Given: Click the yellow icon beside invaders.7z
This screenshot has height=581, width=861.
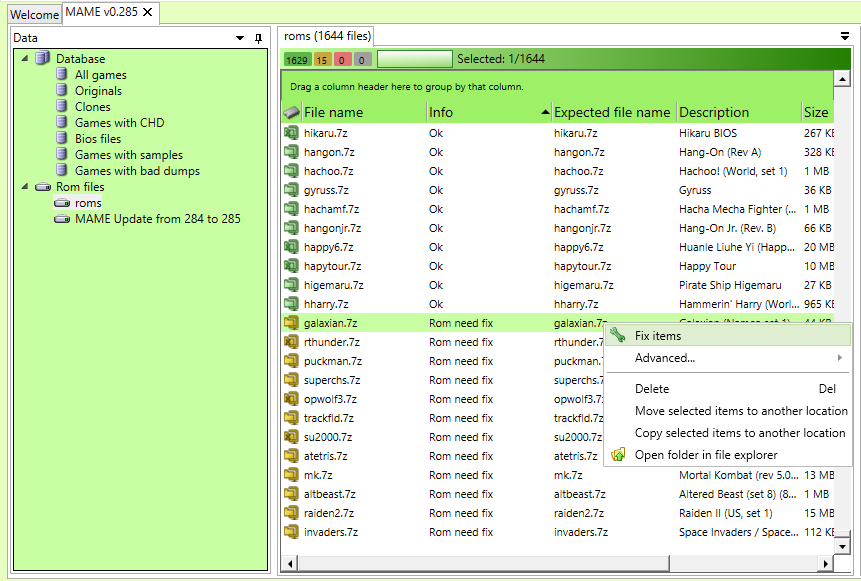Looking at the screenshot, I should (291, 532).
